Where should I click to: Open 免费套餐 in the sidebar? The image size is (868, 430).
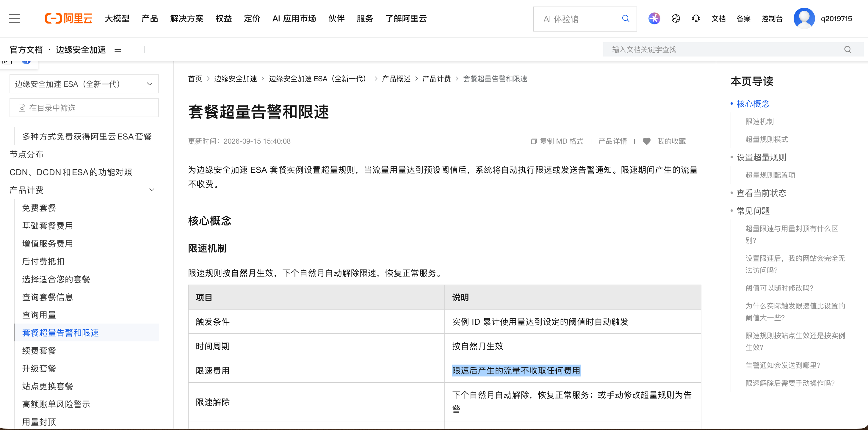pyautogui.click(x=39, y=208)
